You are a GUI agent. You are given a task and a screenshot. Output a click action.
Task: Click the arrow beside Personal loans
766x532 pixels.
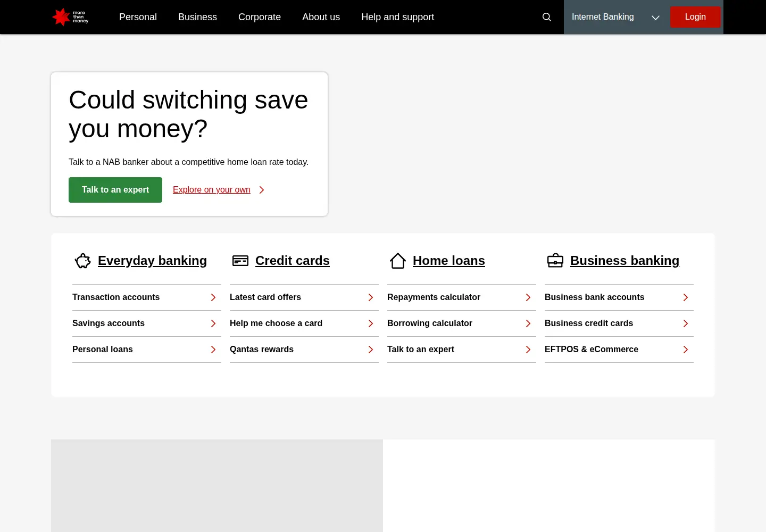pyautogui.click(x=213, y=350)
